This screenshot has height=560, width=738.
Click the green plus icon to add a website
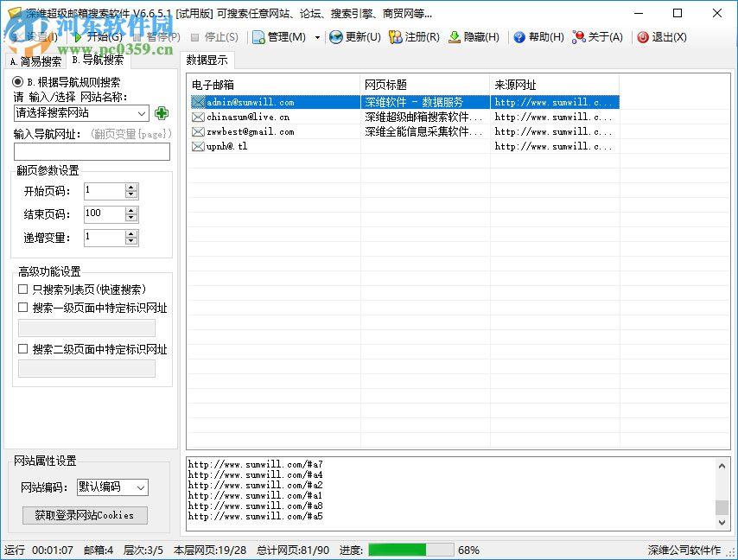tap(162, 112)
